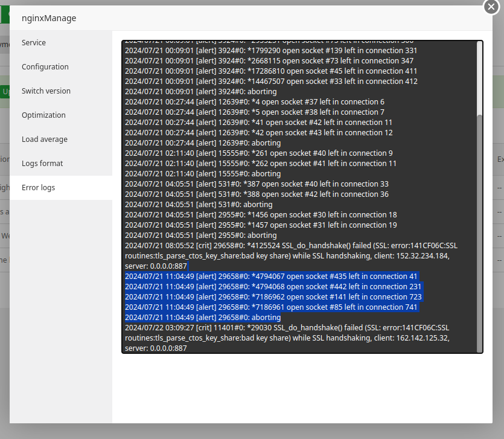Click the 12639#0 aborting line
Viewport: 504px width, 439px height.
tap(203, 143)
